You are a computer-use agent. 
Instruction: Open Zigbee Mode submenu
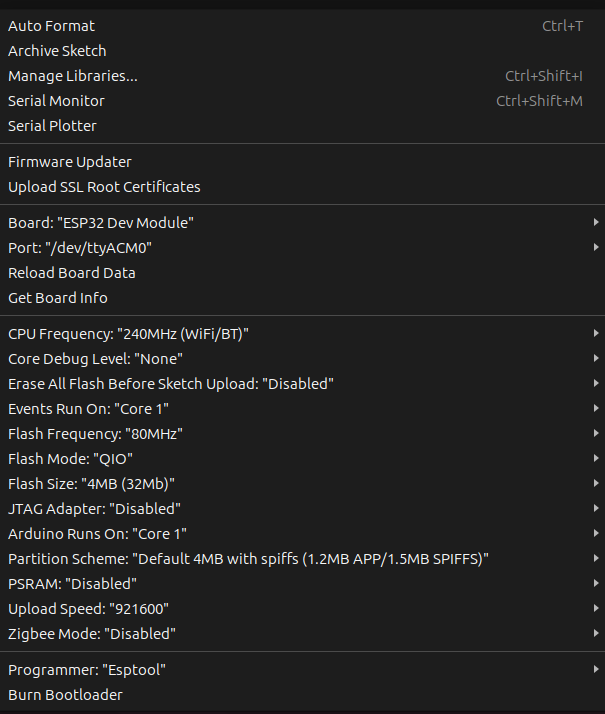point(302,634)
